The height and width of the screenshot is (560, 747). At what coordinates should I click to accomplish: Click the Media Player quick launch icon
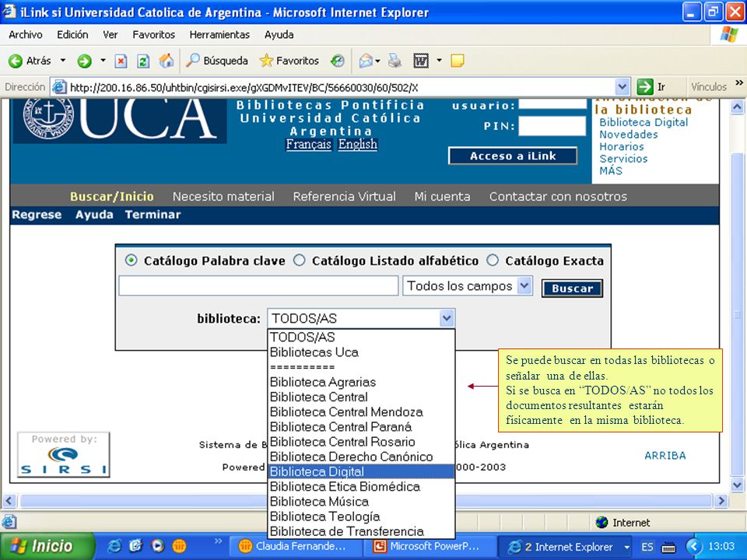(158, 546)
